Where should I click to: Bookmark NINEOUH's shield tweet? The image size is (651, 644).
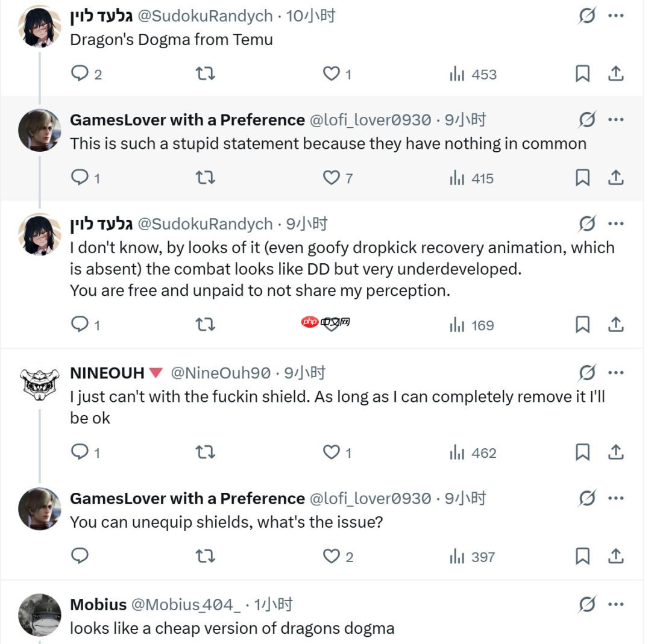(x=582, y=452)
